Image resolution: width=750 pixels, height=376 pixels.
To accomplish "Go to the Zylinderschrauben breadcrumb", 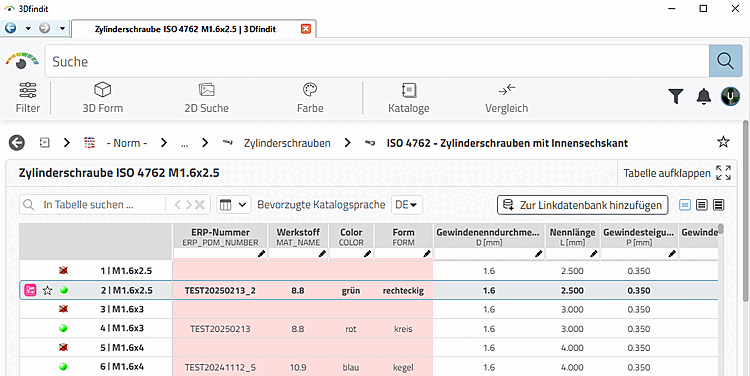I will coord(287,143).
